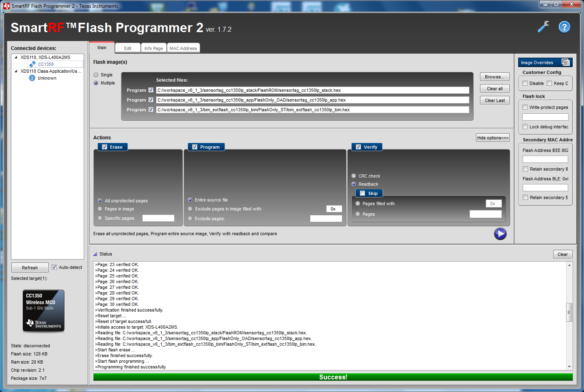Uncheck Program for sensortag app.hex file

point(151,100)
